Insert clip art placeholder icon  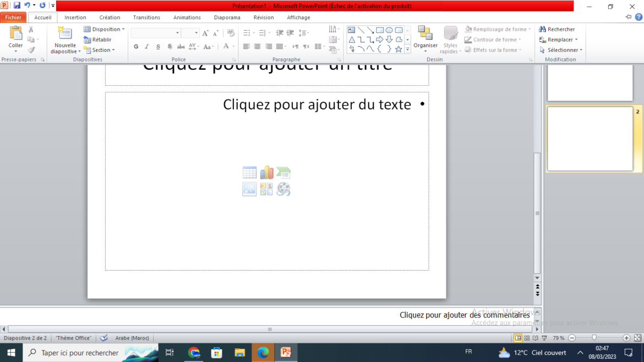coord(266,189)
